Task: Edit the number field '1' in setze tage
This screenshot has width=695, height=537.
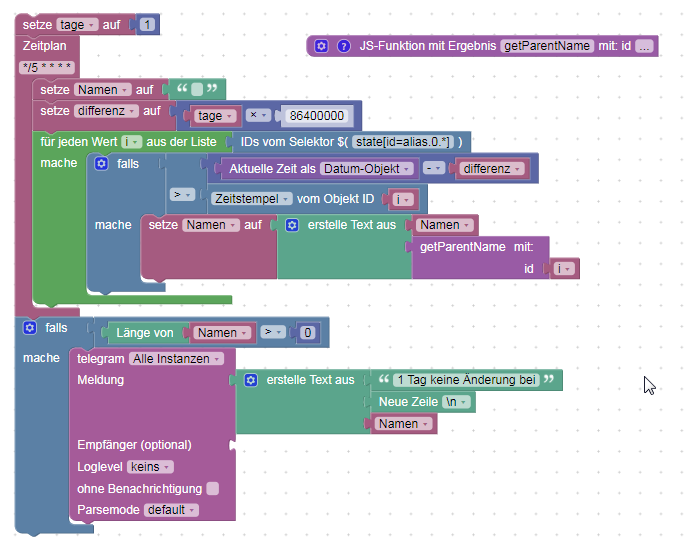Action: click(x=147, y=25)
